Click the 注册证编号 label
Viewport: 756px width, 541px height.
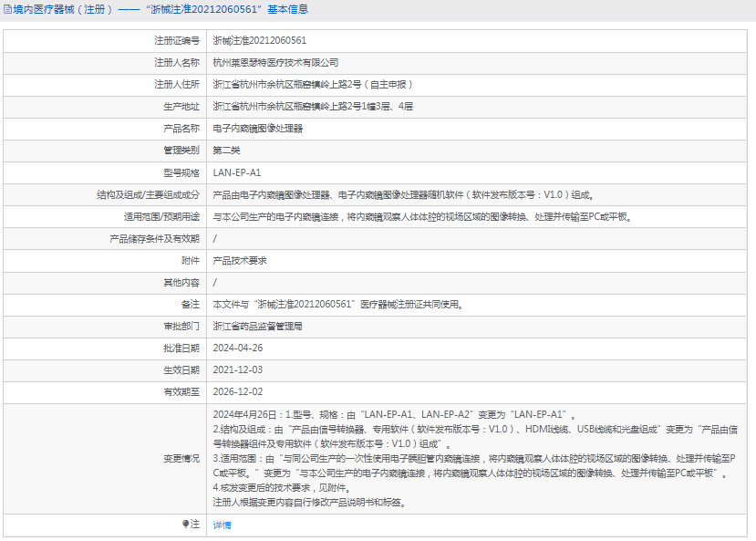[177, 40]
